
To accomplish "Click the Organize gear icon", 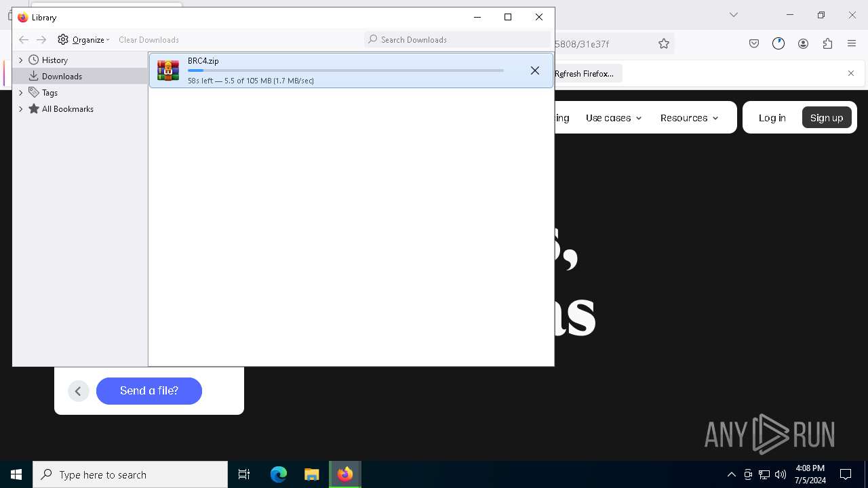I will (63, 40).
